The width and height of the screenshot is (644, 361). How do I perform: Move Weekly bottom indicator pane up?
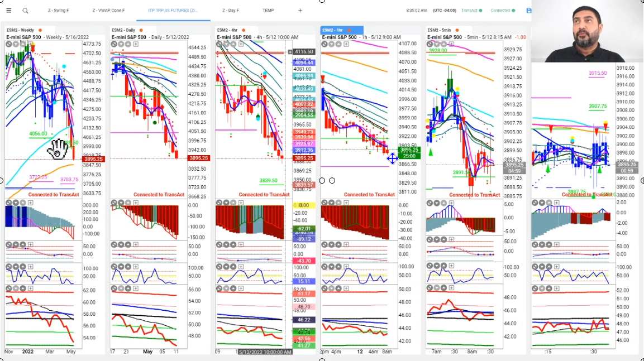pos(22,288)
